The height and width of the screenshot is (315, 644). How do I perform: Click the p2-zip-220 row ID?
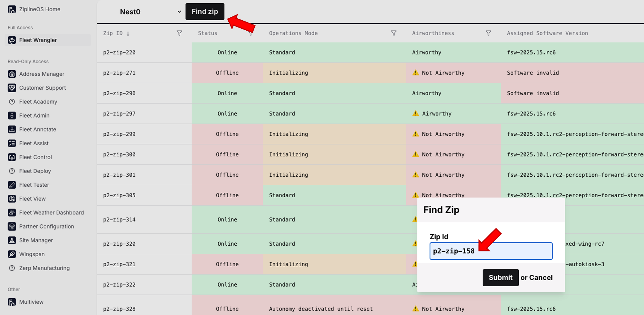click(119, 52)
